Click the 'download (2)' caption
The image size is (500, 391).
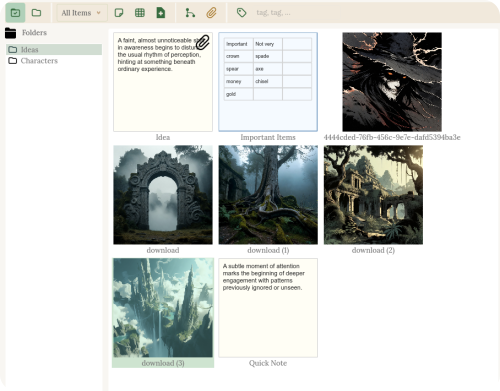coord(373,250)
